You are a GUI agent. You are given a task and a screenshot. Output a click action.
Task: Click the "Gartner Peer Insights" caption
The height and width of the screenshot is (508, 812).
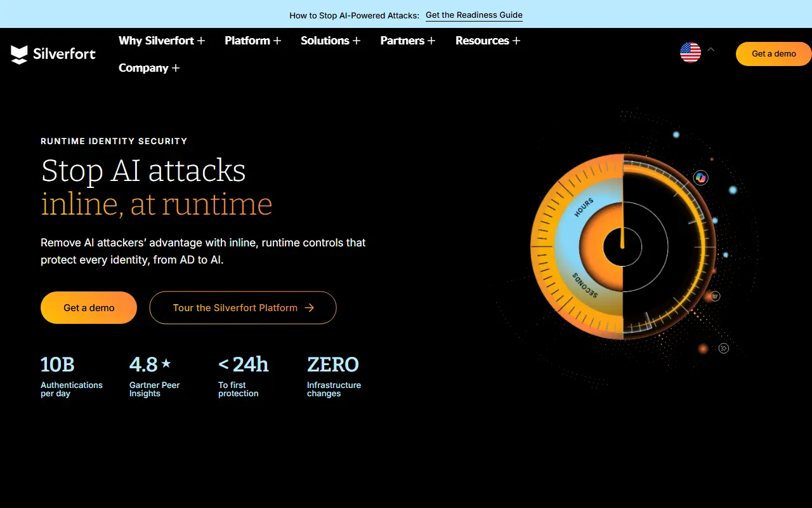coord(155,389)
